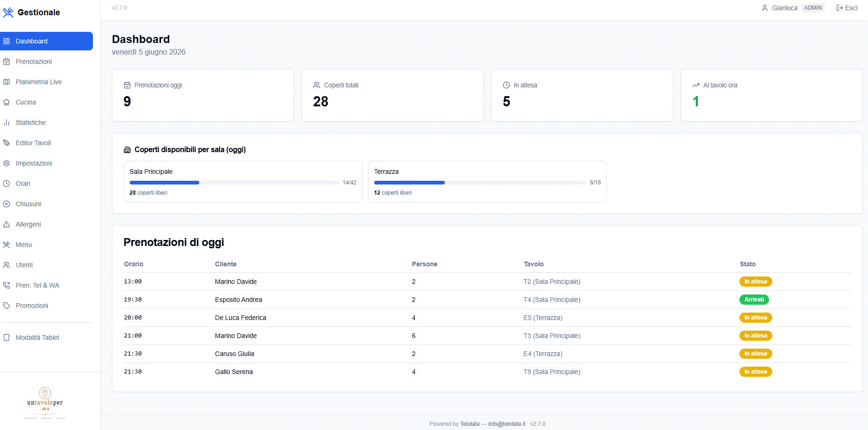Viewport: 868px width, 430px height.
Task: Click the user profile icon beside Gianluca
Action: pos(765,8)
